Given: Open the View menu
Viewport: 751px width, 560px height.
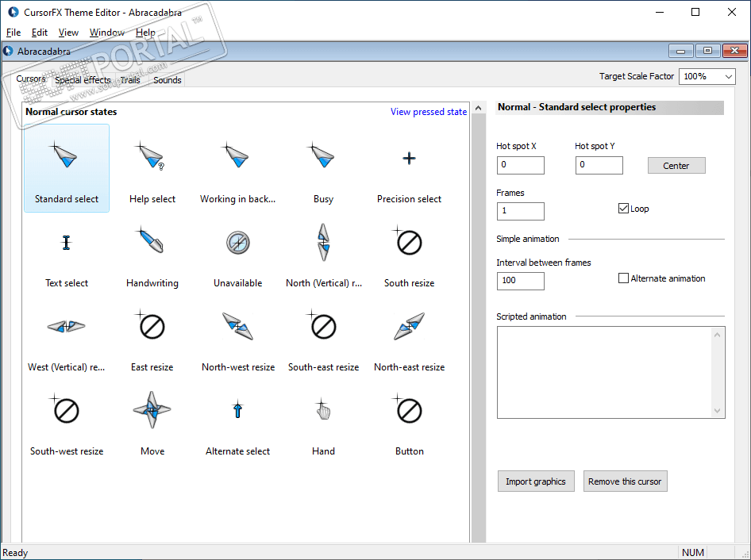Looking at the screenshot, I should tap(68, 32).
